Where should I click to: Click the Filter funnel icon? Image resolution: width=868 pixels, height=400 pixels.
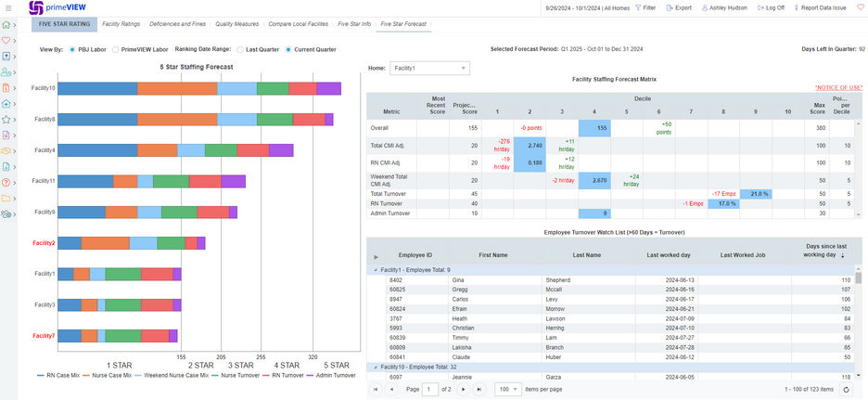(x=638, y=7)
